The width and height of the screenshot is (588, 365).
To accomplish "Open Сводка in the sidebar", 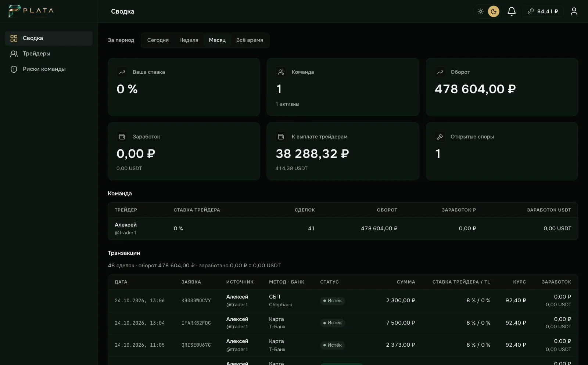I will pos(49,38).
